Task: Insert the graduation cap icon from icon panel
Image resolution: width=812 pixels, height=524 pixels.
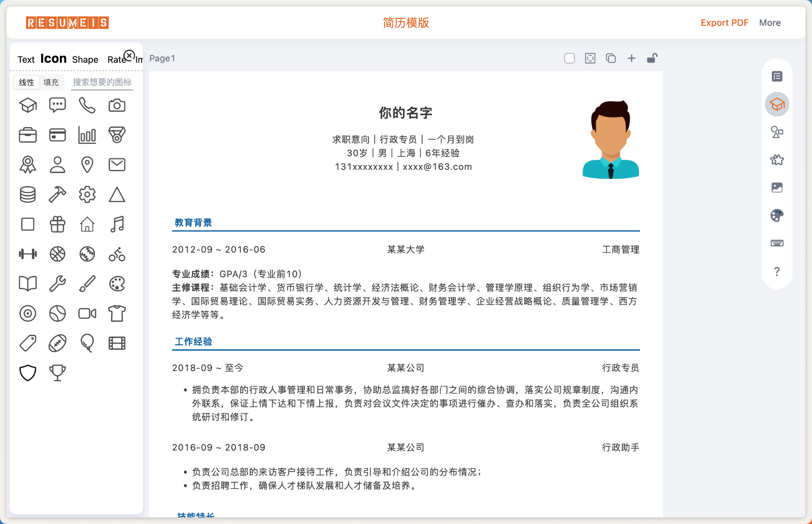Action: coord(28,105)
